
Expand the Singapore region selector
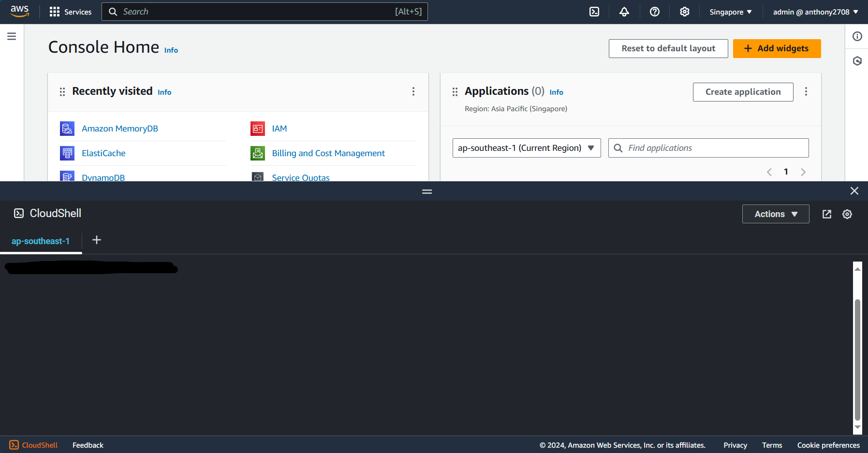[731, 12]
